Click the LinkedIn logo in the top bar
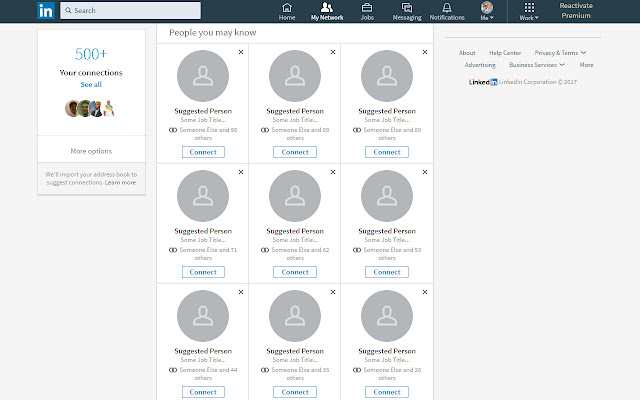 tap(46, 11)
